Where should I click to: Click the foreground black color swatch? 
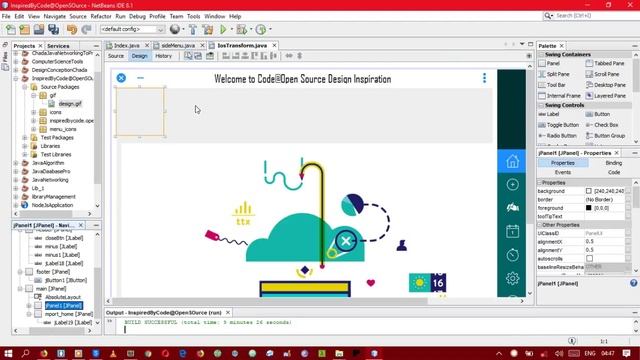pos(589,208)
